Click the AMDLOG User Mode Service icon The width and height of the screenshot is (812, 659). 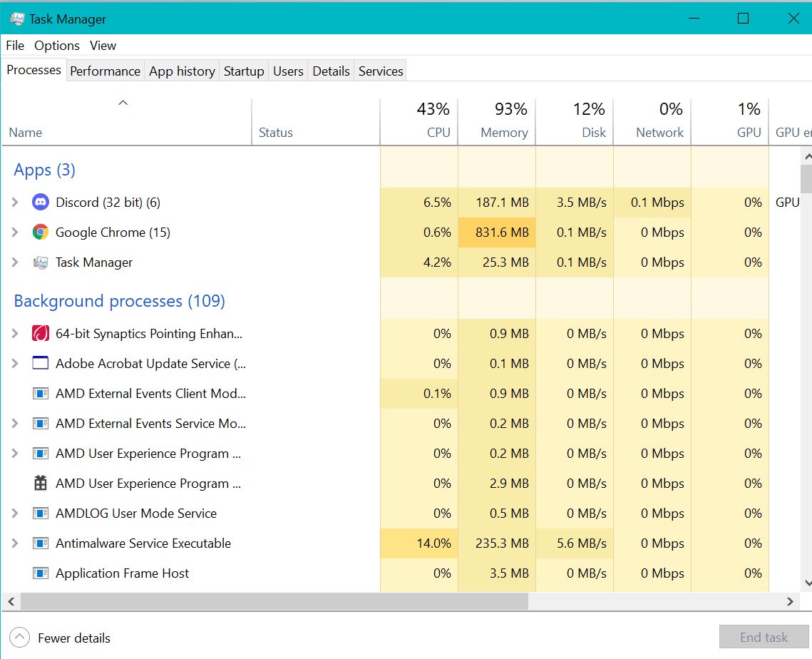[41, 513]
